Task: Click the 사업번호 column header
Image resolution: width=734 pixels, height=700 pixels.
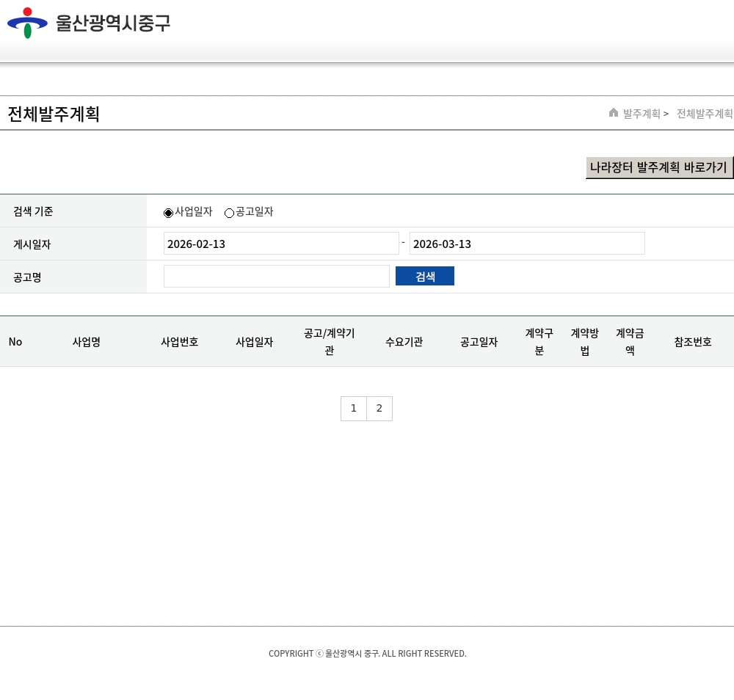Action: tap(180, 342)
